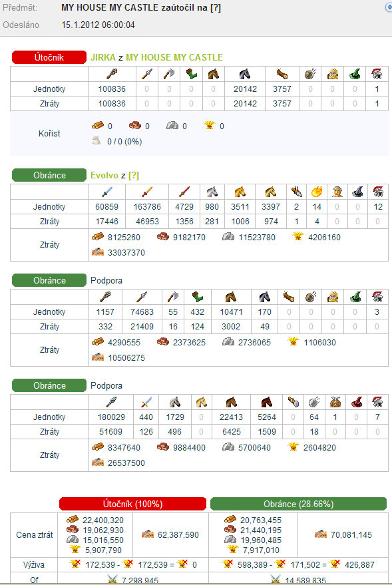This screenshot has width=392, height=585.
Task: Click the red Útočník label
Action: 49,57
